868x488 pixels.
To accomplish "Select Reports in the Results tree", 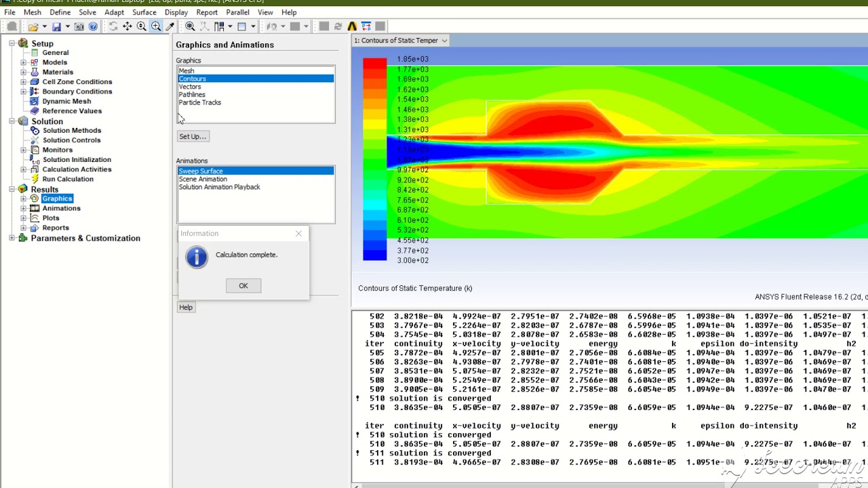I will click(56, 228).
